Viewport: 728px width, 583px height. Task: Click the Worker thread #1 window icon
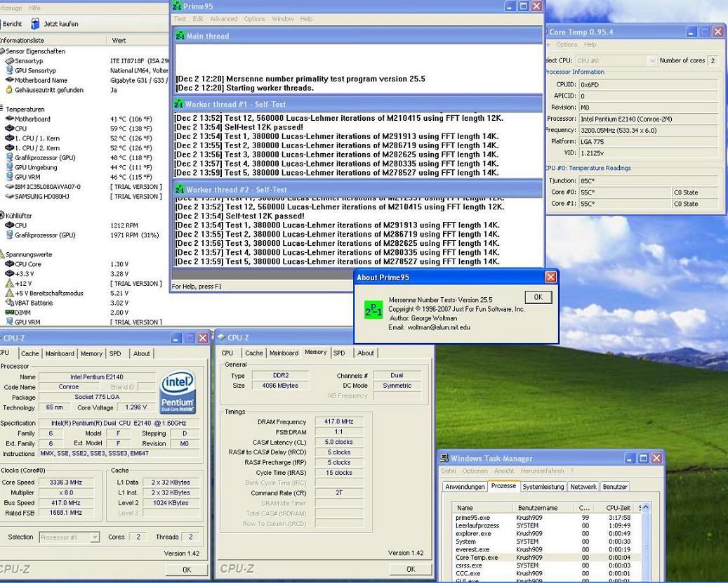click(179, 104)
